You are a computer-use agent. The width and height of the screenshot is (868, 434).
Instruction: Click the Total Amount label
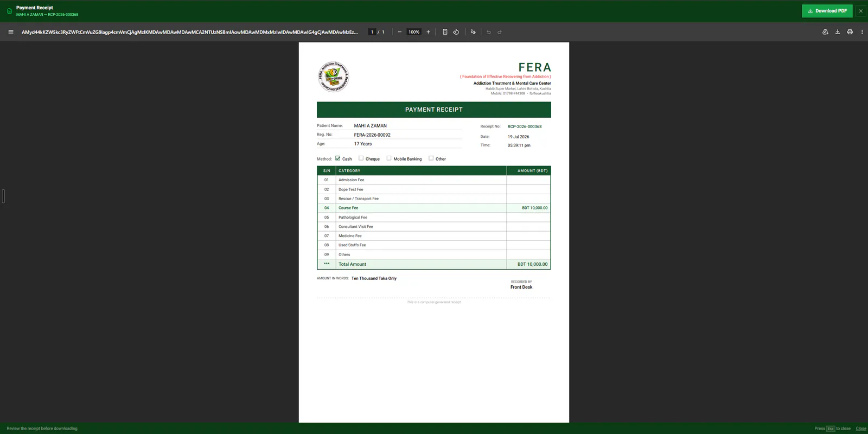click(x=353, y=264)
